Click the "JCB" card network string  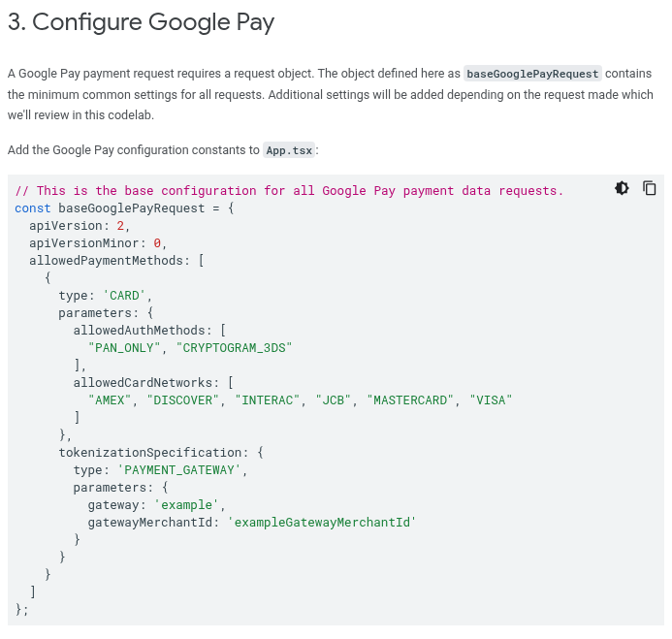(333, 400)
